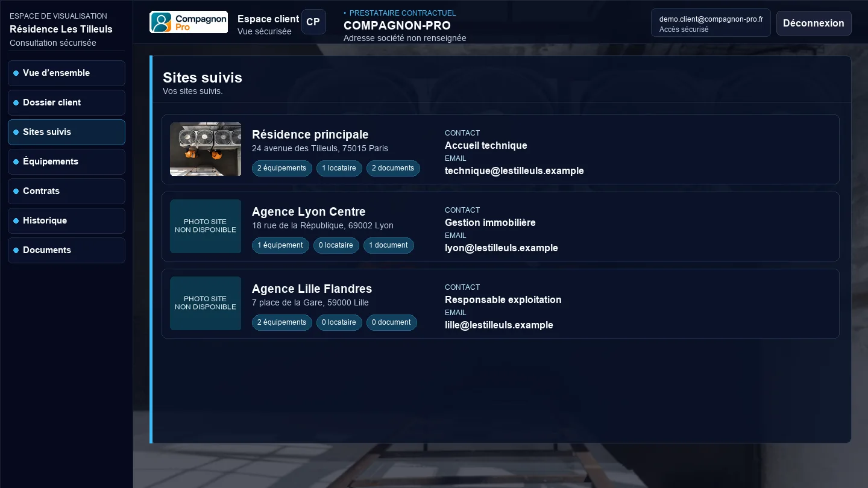868x488 pixels.
Task: Click the Compagnon Pro logo
Action: click(189, 22)
